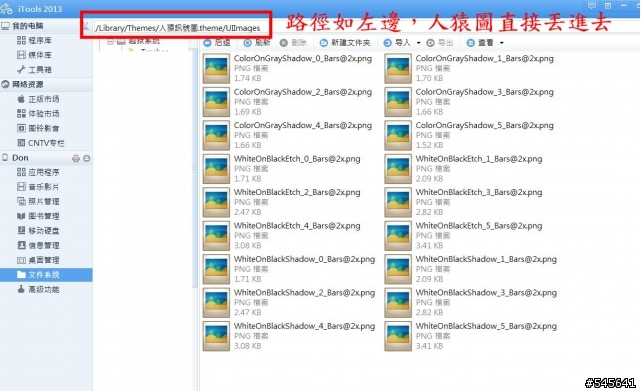
Task: Select WhiteOnBlackShadow_5_Bars@2x.png thumbnail
Action: pyautogui.click(x=398, y=336)
